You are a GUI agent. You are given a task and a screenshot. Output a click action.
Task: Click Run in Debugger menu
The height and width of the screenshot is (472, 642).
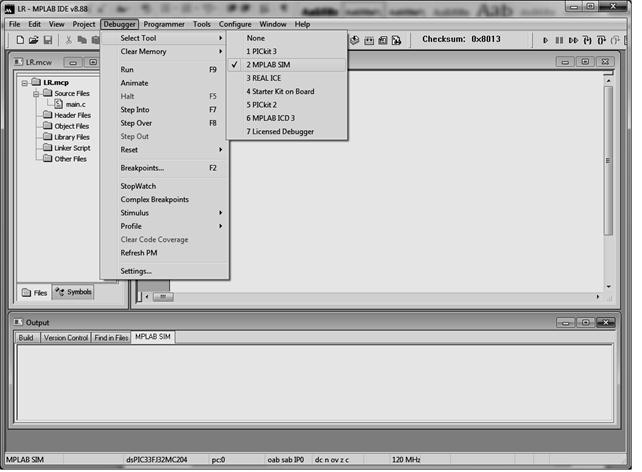165,70
